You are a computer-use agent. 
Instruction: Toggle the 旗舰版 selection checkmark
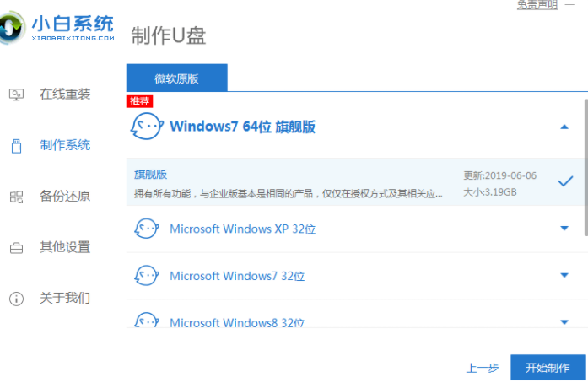point(565,181)
